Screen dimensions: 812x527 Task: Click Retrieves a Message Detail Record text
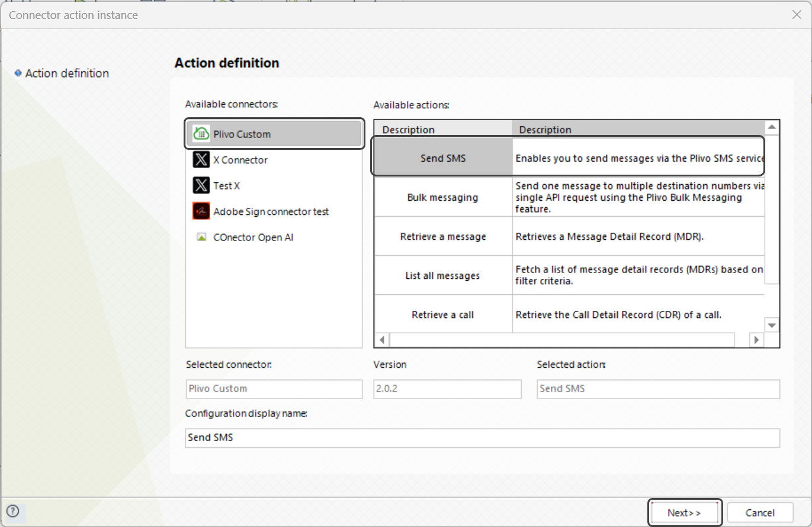click(609, 236)
